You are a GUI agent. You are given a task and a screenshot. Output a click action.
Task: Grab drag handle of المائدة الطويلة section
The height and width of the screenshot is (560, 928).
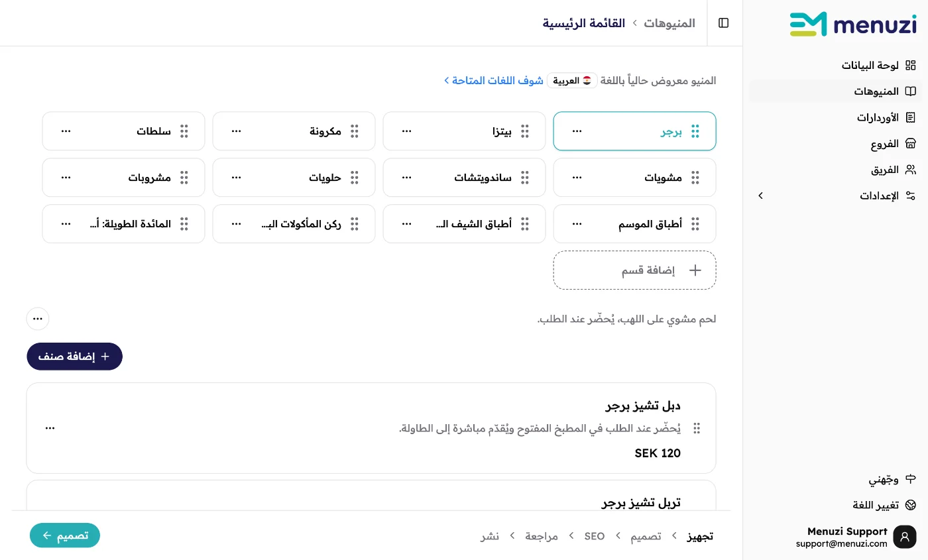[184, 224]
